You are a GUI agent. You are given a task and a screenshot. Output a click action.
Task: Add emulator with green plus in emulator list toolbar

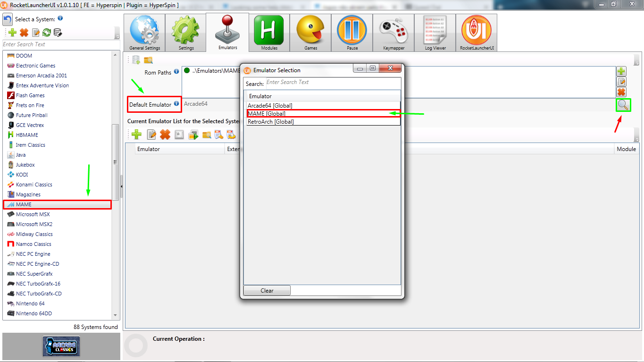pos(137,135)
